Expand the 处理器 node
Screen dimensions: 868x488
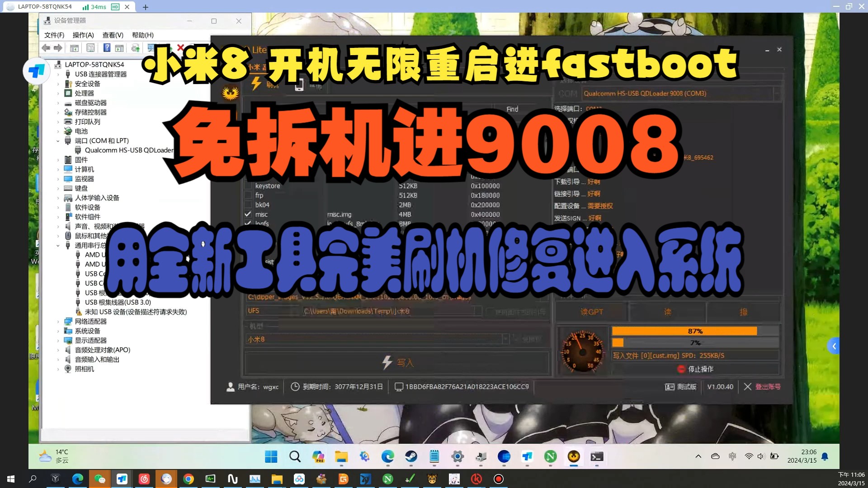(58, 93)
